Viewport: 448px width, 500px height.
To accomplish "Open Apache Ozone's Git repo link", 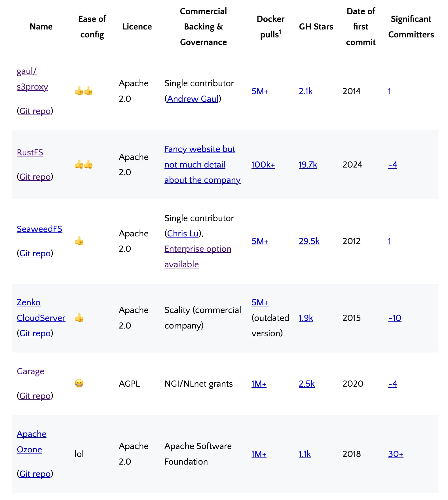I will pyautogui.click(x=35, y=474).
